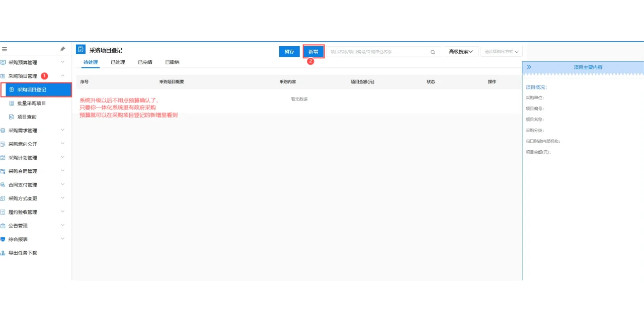Click the 公告管理 sidebar icon
This screenshot has height=321, width=644.
coord(3,226)
